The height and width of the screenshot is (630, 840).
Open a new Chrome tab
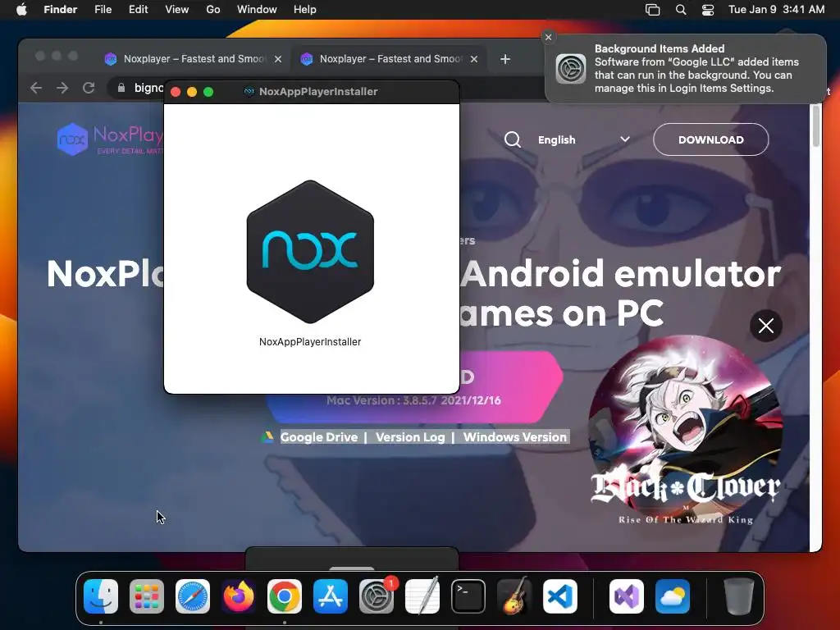tap(505, 59)
